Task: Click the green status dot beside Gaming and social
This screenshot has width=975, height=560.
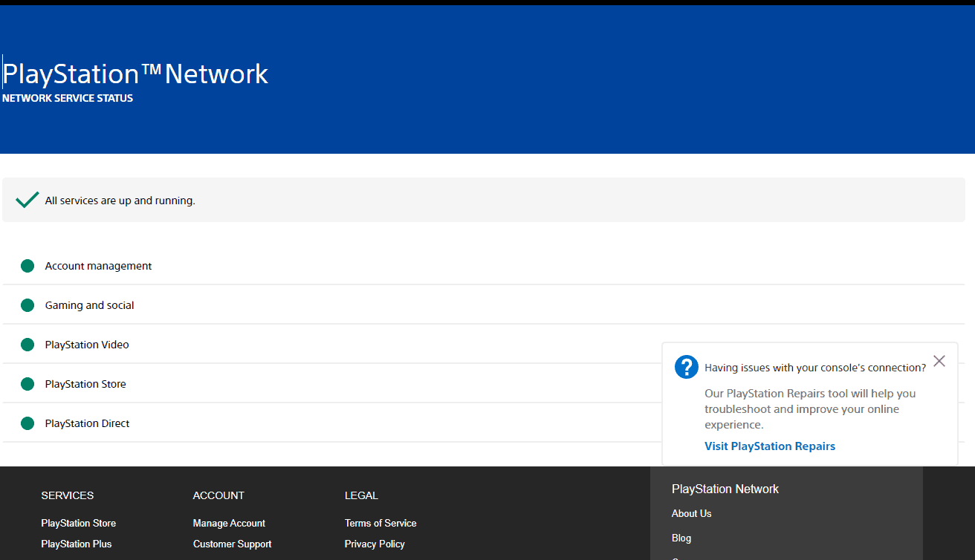Action: 27,305
